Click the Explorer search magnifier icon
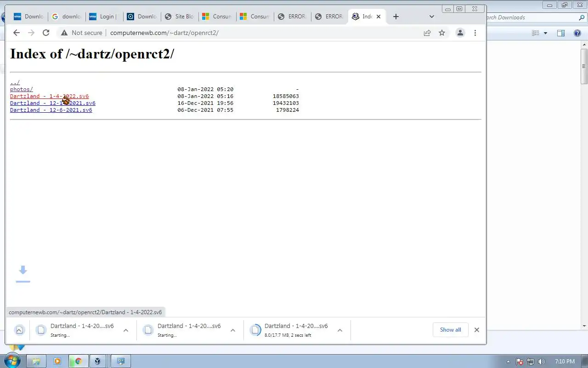Screen dimensions: 588x368 582,17
